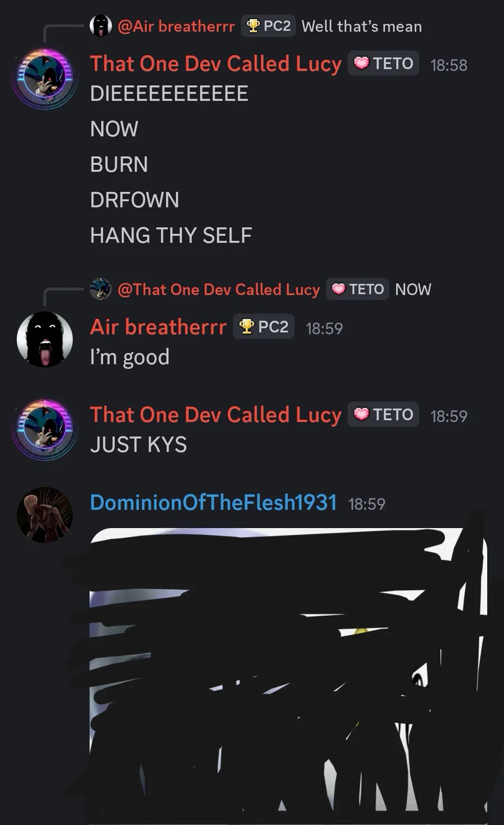Viewport: 504px width, 825px height.
Task: Open DominionOfTheFlesh1931's profile avatar
Action: [45, 515]
